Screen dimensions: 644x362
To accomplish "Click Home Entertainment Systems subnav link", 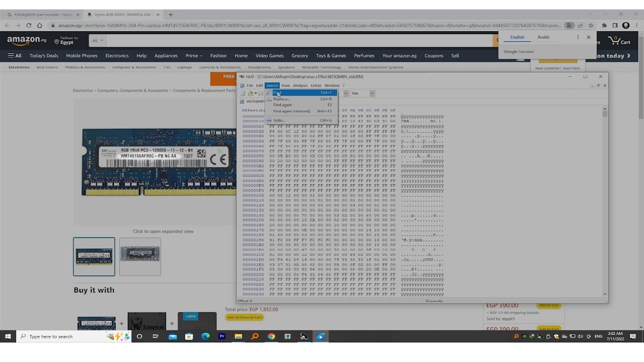I will pyautogui.click(x=376, y=67).
